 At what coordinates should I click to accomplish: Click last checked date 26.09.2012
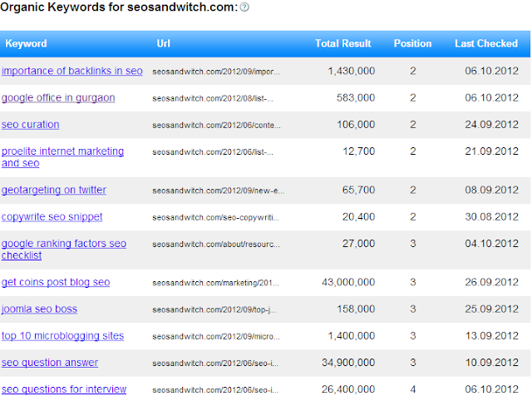pos(491,282)
